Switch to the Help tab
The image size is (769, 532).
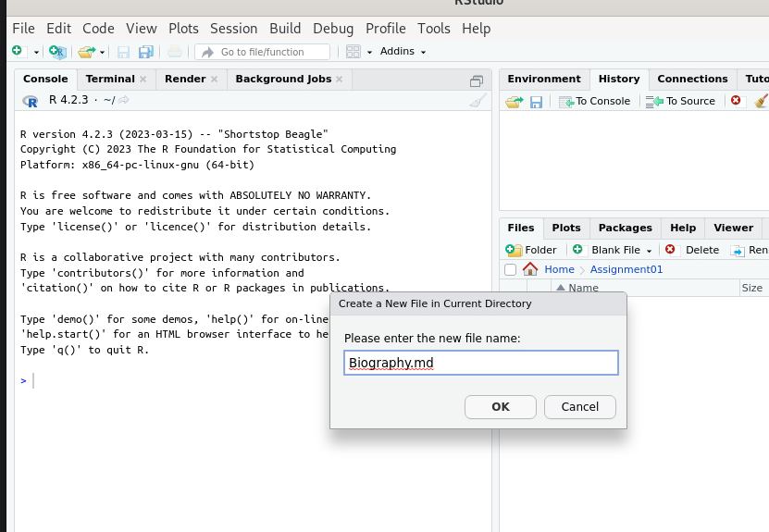pyautogui.click(x=683, y=228)
